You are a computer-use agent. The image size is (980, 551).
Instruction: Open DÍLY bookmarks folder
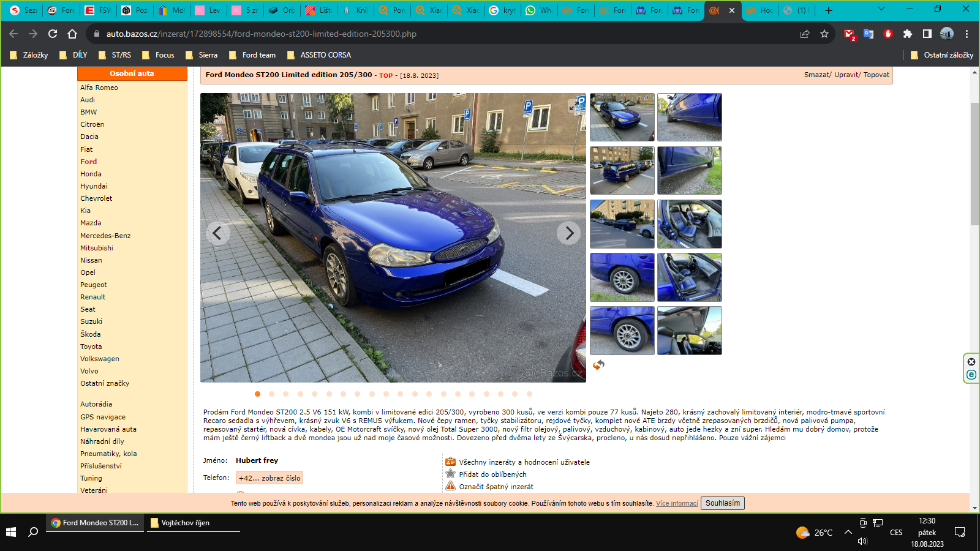[x=73, y=54]
